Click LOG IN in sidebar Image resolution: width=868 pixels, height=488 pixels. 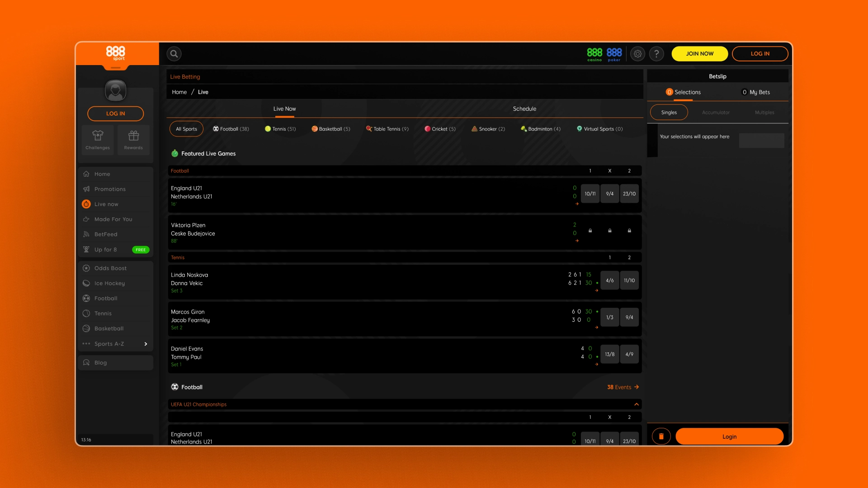pyautogui.click(x=116, y=113)
